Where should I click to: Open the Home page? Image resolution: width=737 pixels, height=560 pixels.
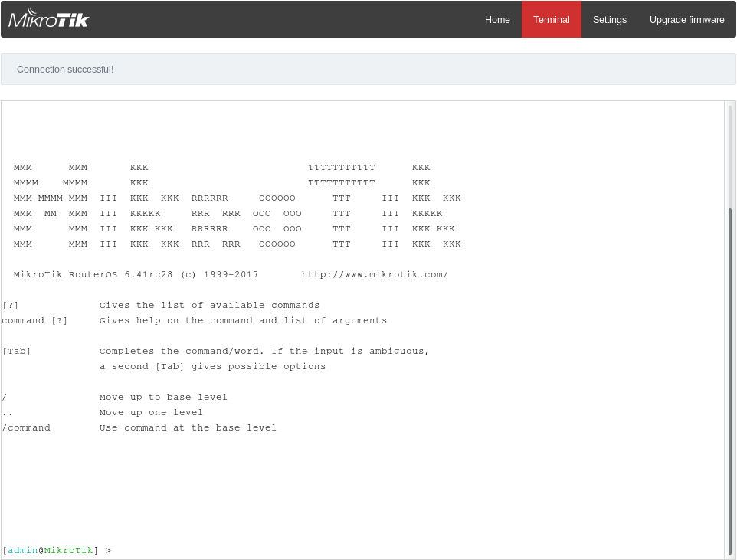pos(497,20)
